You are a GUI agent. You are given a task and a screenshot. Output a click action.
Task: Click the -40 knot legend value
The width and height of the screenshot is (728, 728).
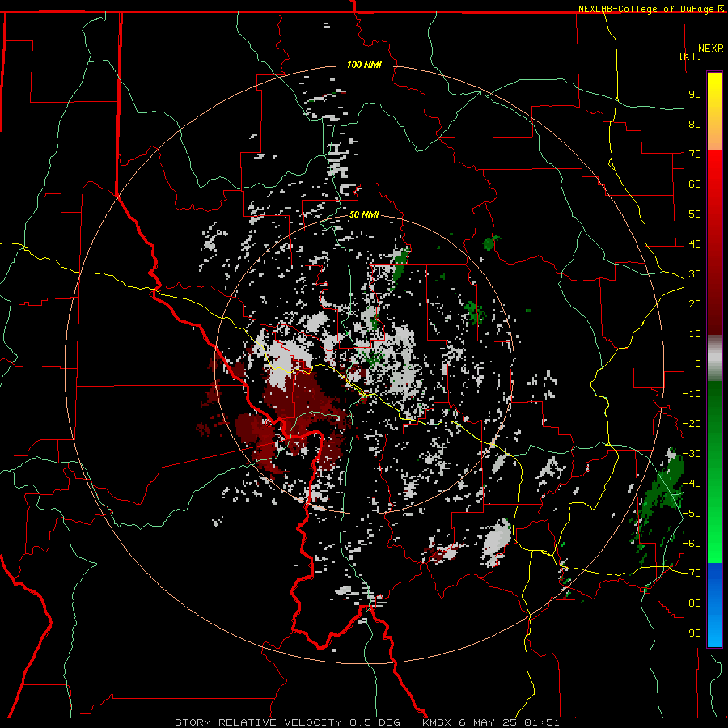click(692, 484)
